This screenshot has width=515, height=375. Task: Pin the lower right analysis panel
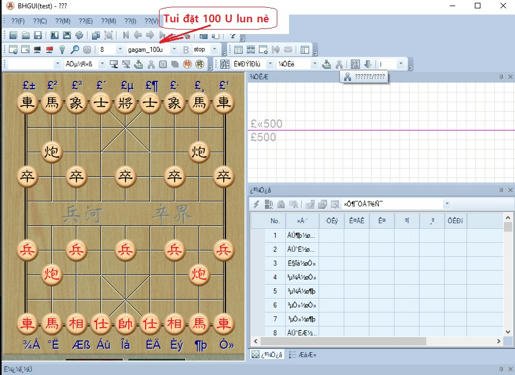501,190
